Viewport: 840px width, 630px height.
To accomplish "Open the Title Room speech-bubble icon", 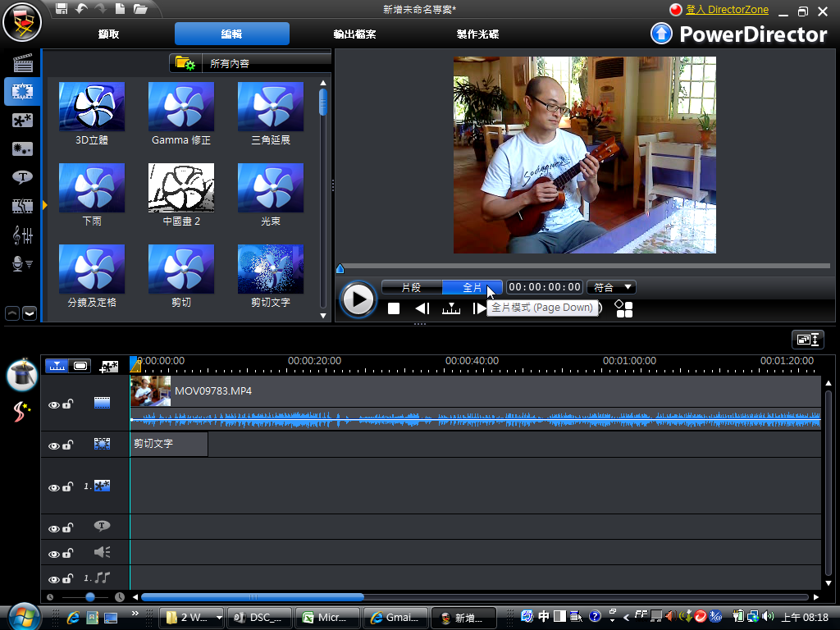I will click(x=23, y=176).
